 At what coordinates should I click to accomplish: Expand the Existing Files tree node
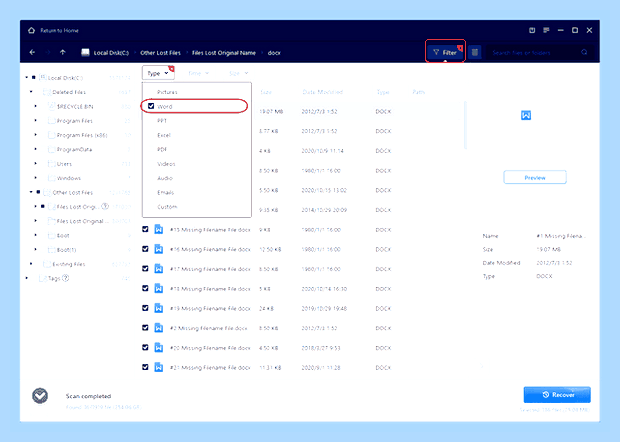coord(31,264)
